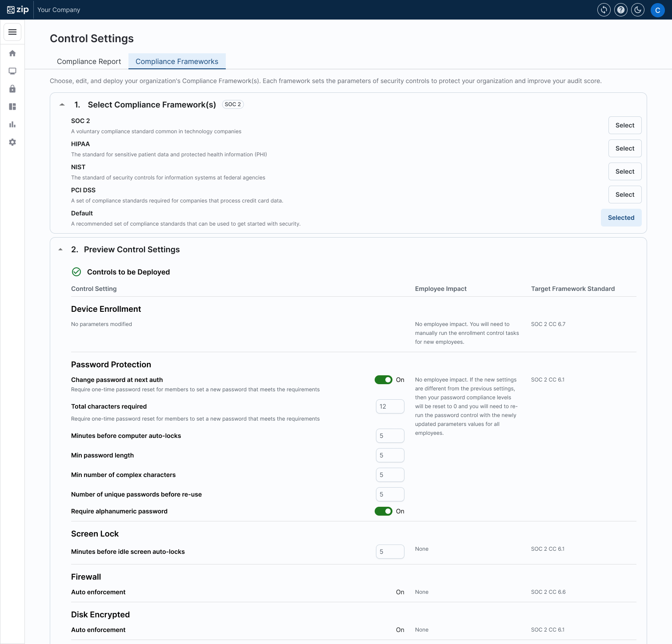The height and width of the screenshot is (644, 672).
Task: Open the help question mark icon
Action: click(621, 10)
